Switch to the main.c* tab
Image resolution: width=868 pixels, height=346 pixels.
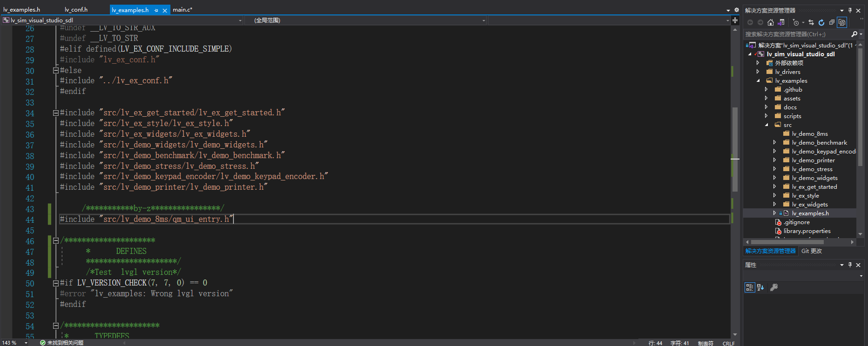[183, 9]
